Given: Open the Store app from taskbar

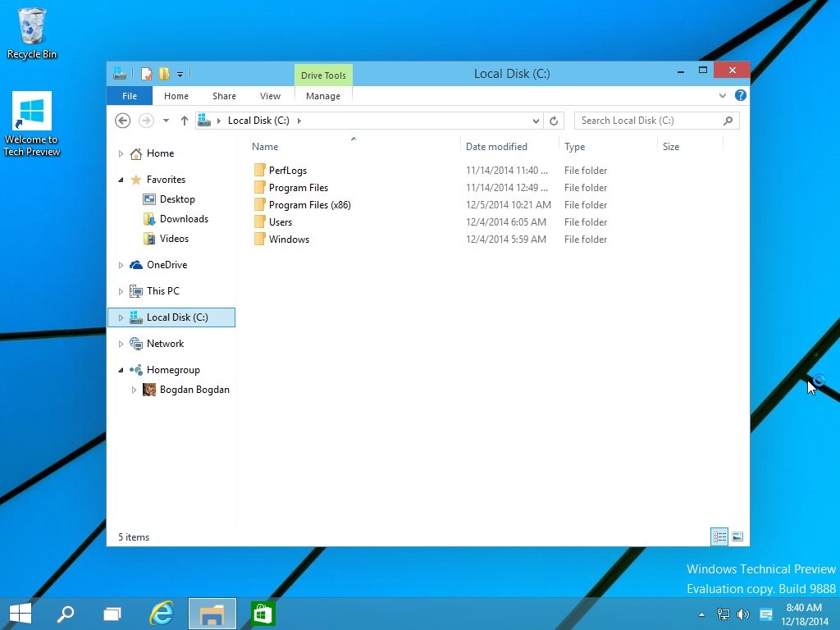Looking at the screenshot, I should [262, 614].
